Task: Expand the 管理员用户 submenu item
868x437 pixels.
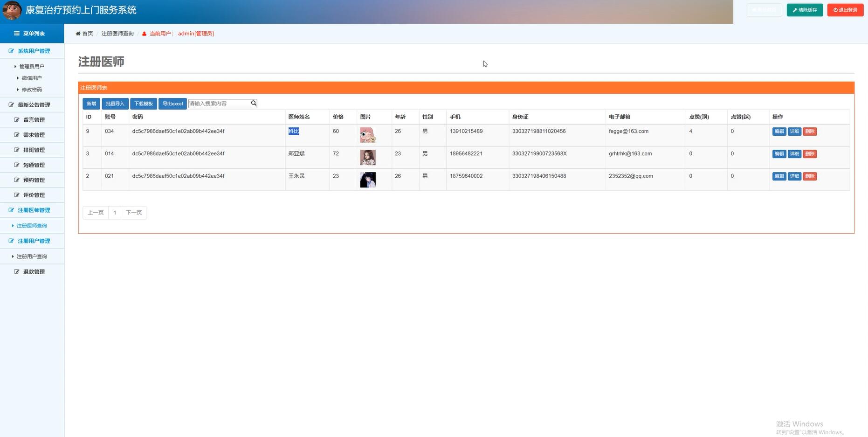Action: point(31,67)
